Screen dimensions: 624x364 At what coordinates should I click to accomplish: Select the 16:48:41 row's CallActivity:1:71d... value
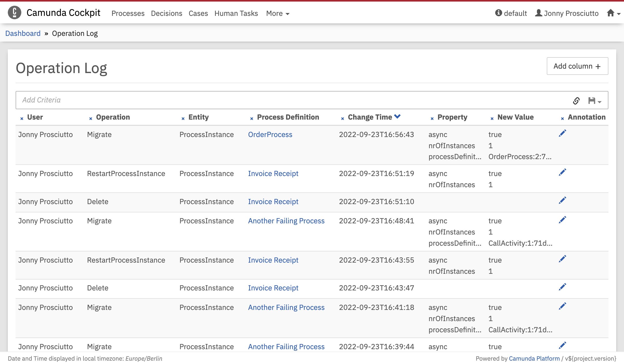coord(520,243)
